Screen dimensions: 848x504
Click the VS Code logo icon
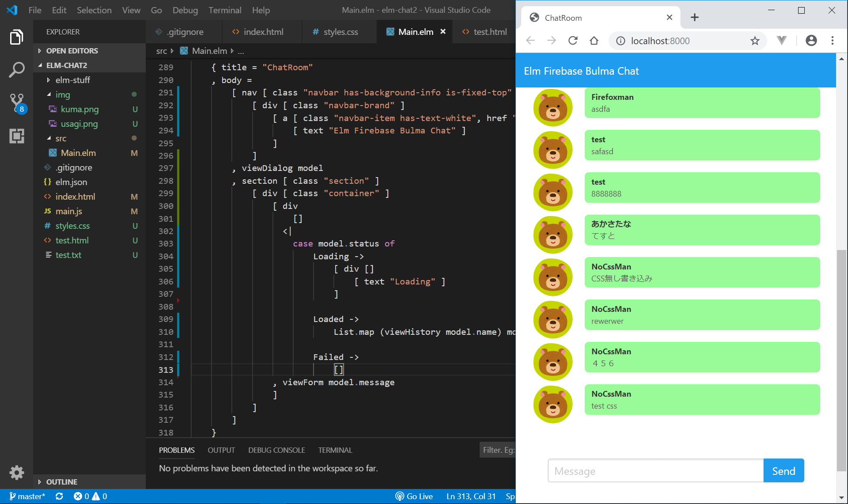click(12, 10)
